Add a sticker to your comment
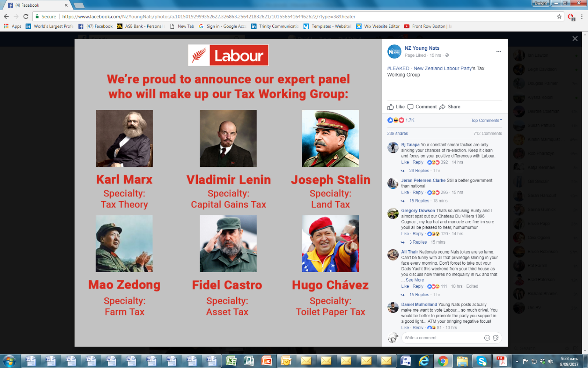The width and height of the screenshot is (588, 368). tap(496, 338)
